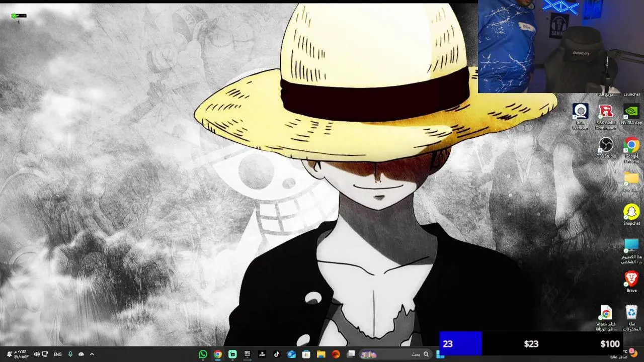Open the notification bell in the tray
Screen dimensions: 644x362
click(9, 354)
